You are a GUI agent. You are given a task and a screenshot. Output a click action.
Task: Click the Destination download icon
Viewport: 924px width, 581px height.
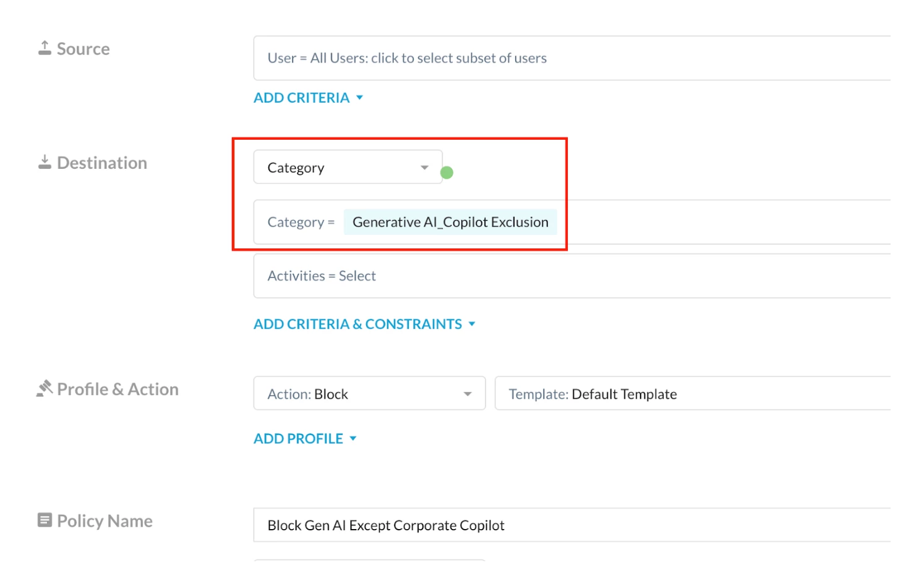(45, 163)
